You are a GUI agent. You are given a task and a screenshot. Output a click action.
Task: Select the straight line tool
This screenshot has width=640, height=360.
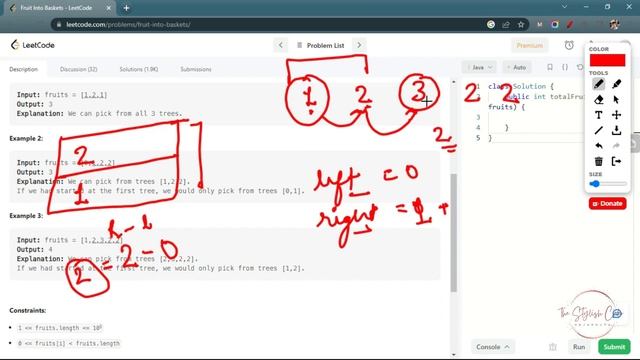[598, 131]
